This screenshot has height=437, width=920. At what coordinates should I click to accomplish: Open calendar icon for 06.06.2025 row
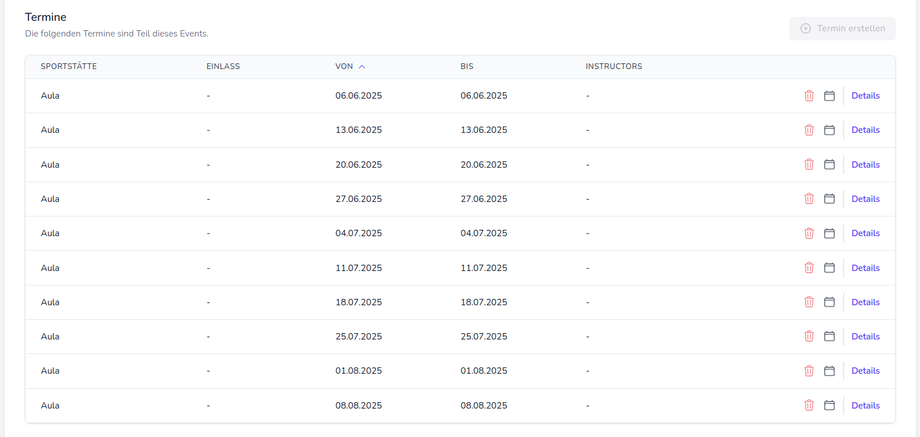point(829,96)
